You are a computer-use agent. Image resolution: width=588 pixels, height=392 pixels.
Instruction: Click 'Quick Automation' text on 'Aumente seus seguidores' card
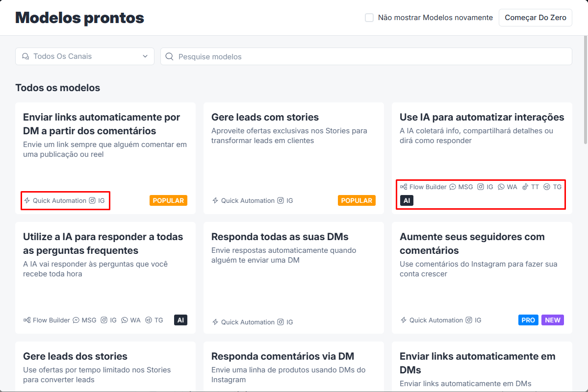[436, 320]
